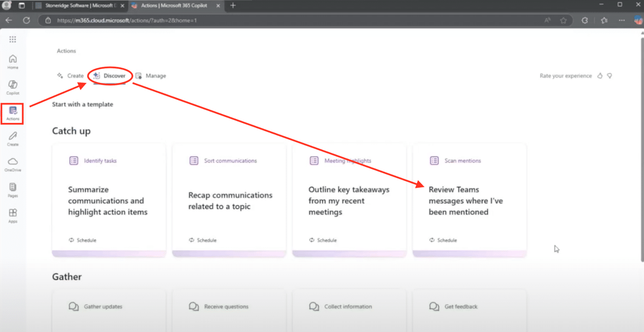Refresh the page in the browser
The image size is (644, 332).
(26, 20)
